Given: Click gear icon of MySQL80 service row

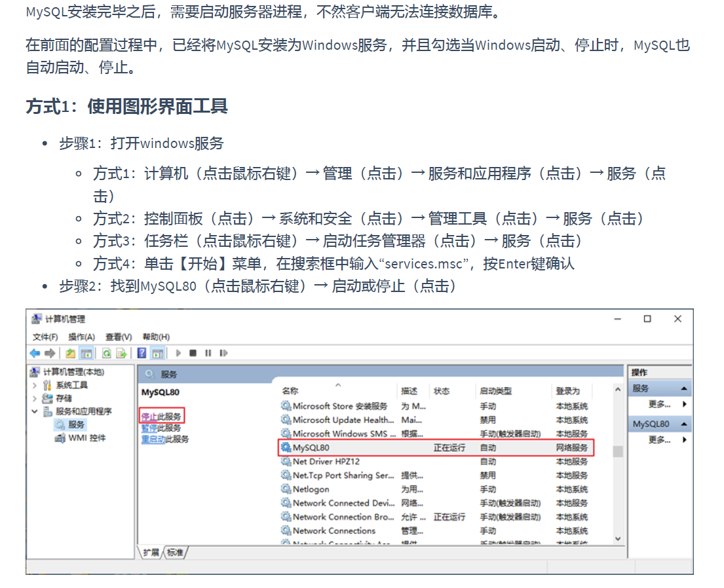Looking at the screenshot, I should [x=286, y=448].
